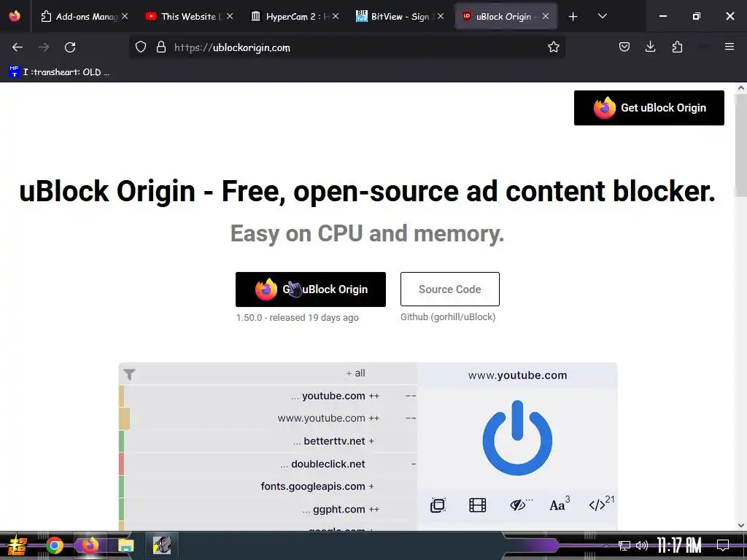This screenshot has width=747, height=560.
Task: Show site security lock information
Action: click(161, 47)
